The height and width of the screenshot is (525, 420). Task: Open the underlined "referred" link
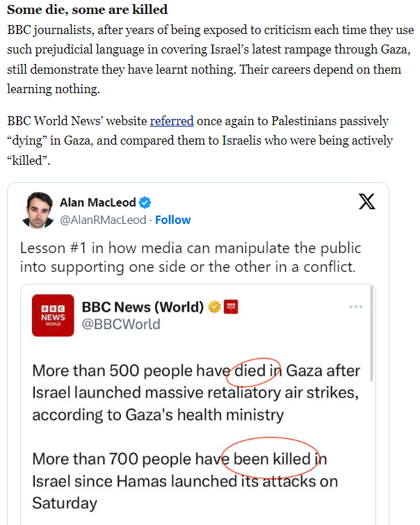172,121
